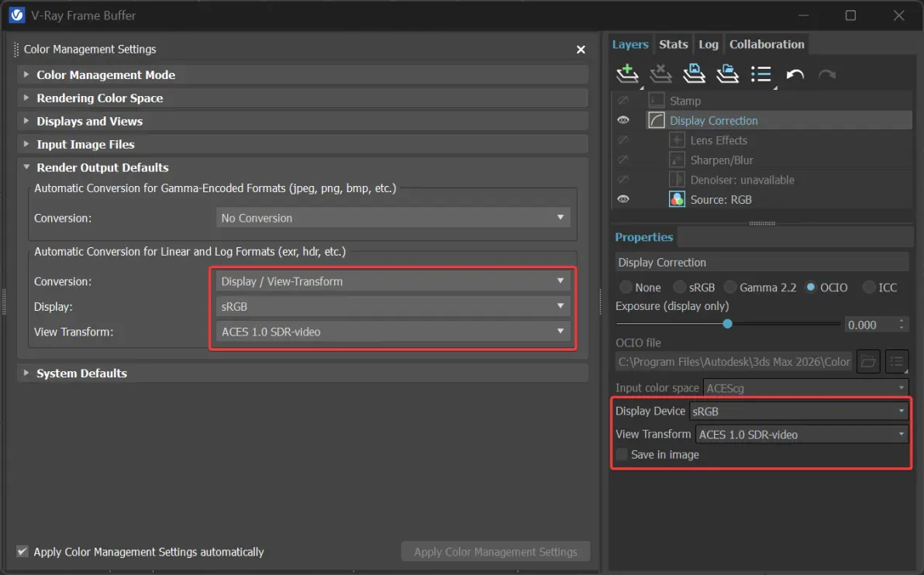Open the Display Device sRGB dropdown

click(x=799, y=411)
